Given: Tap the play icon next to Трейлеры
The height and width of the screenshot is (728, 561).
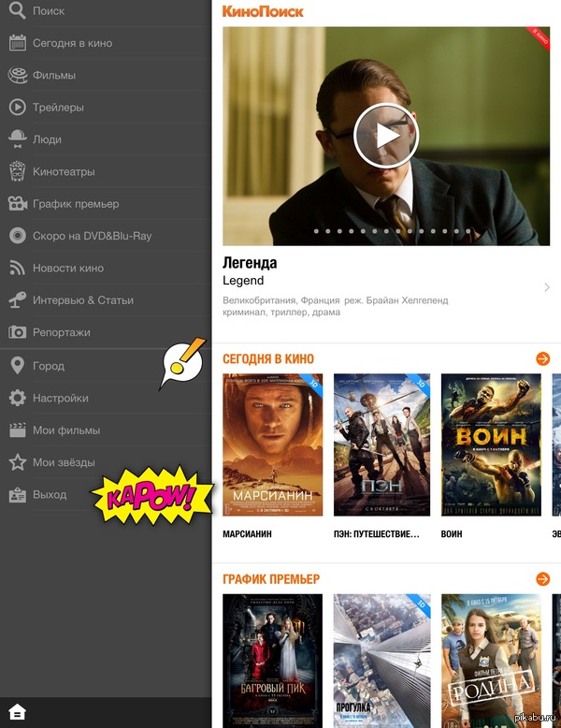Looking at the screenshot, I should 17,108.
